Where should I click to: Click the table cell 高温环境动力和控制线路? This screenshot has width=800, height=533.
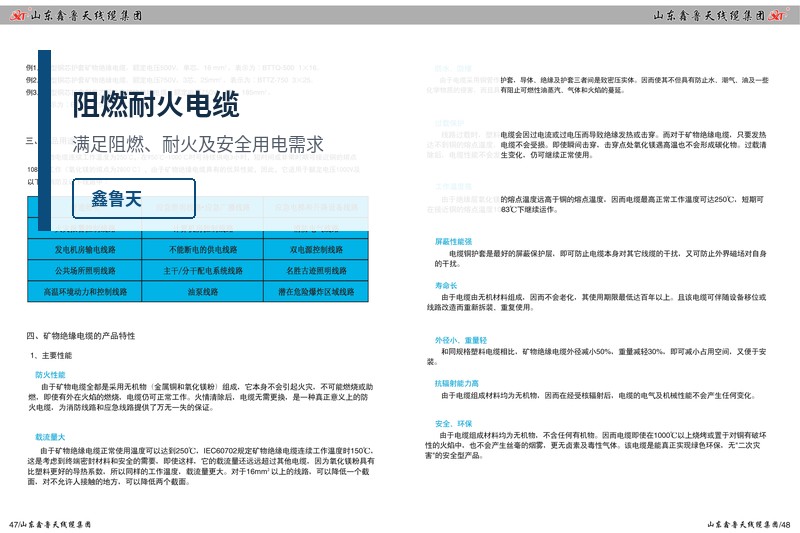pyautogui.click(x=85, y=292)
